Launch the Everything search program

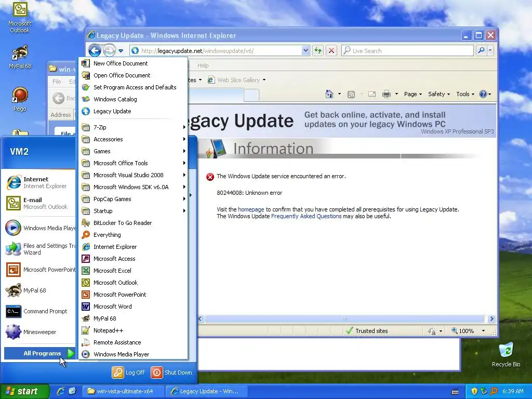coord(133,235)
